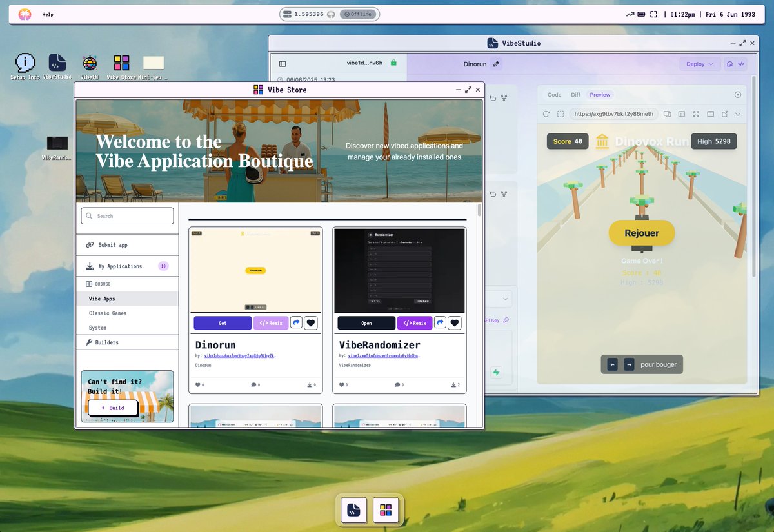Click the expand fullscreen icon in preview toolbar
Image resolution: width=774 pixels, height=532 pixels.
tap(696, 114)
